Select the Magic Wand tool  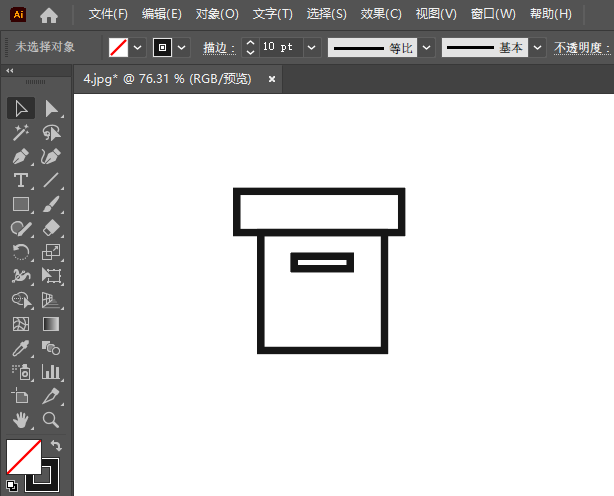point(21,133)
